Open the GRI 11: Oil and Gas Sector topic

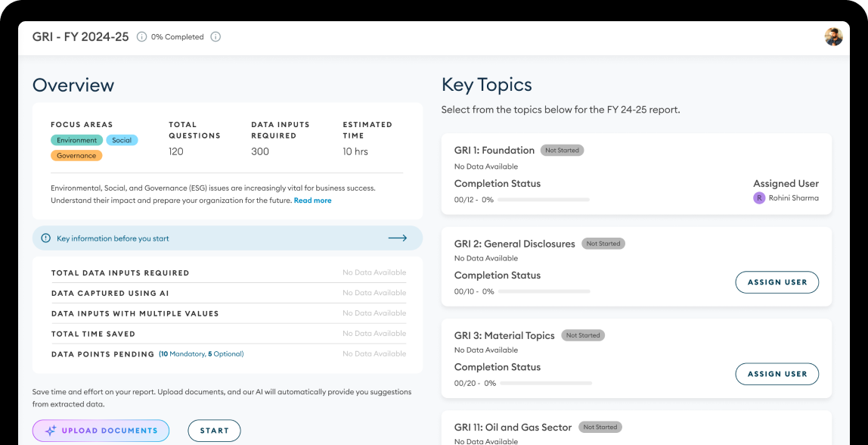click(513, 428)
